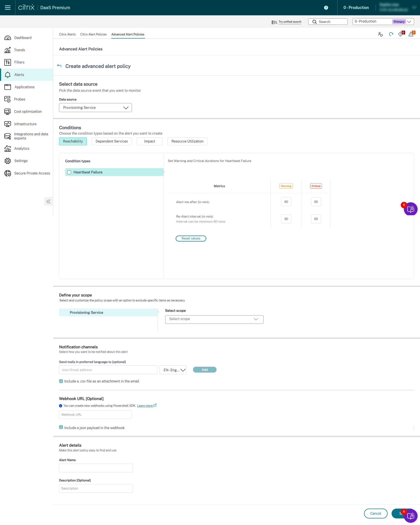Image resolution: width=420 pixels, height=525 pixels.
Task: Expand the Select scope dropdown
Action: (x=214, y=319)
